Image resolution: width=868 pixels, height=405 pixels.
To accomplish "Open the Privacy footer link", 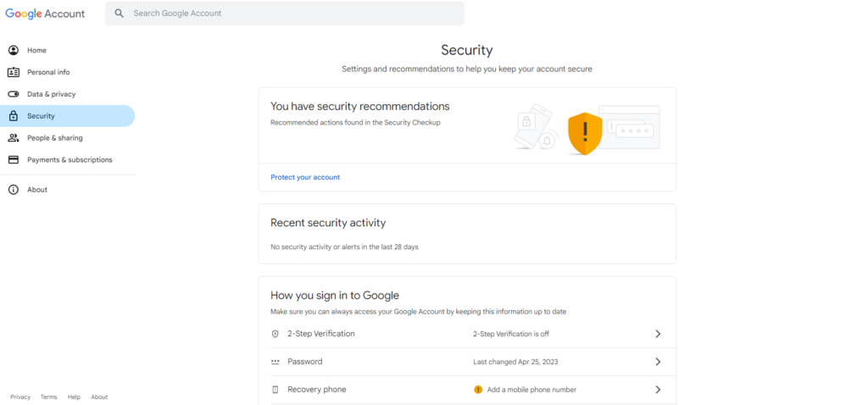I will (20, 397).
